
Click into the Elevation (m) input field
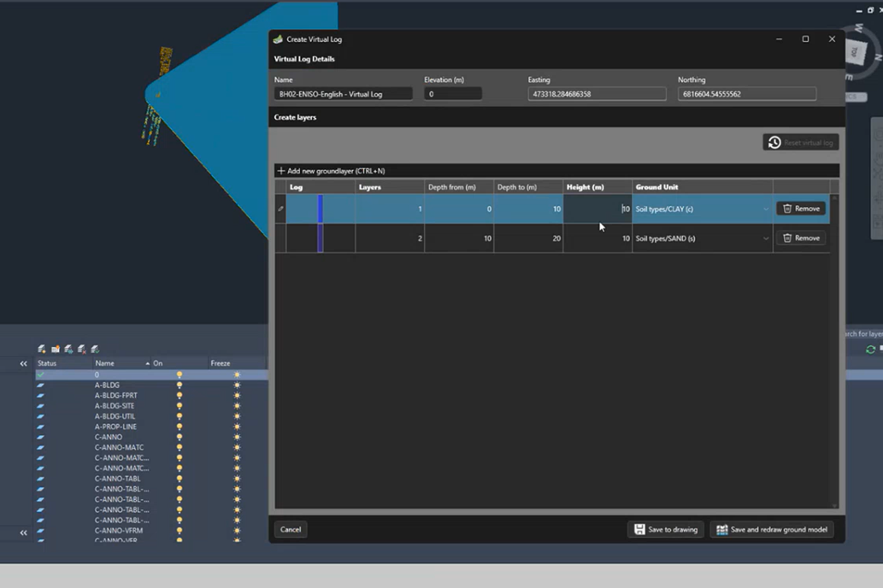[x=452, y=94]
